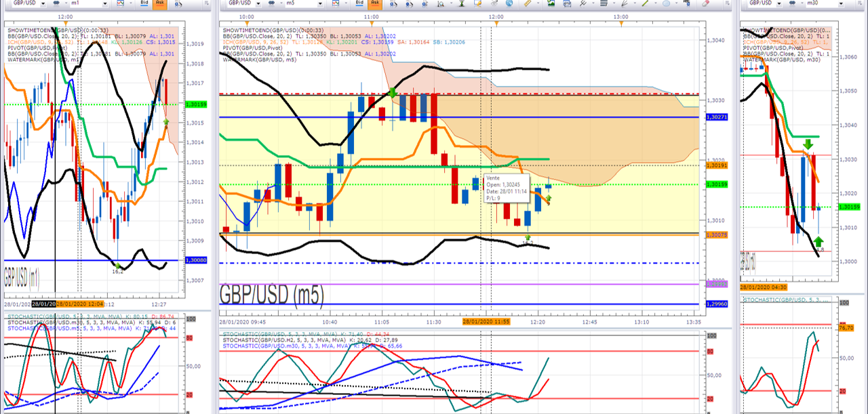Click the chart-link icon in m5 chart

pos(272,3)
